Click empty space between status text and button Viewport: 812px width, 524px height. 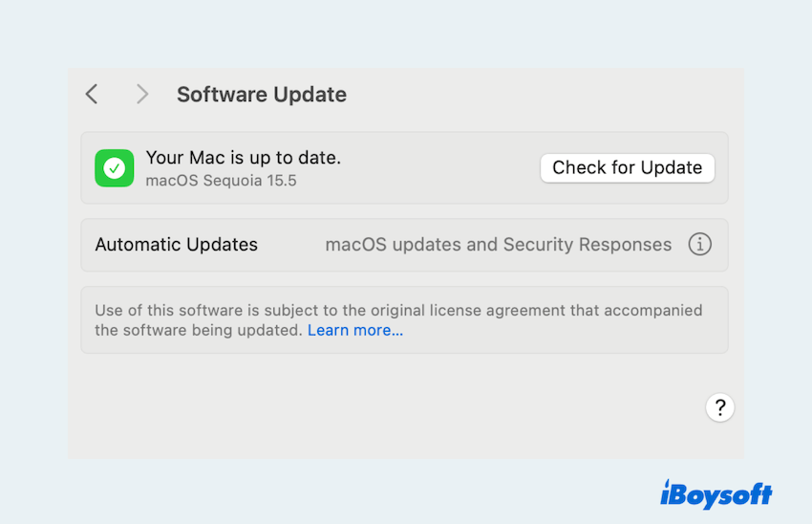pos(439,168)
